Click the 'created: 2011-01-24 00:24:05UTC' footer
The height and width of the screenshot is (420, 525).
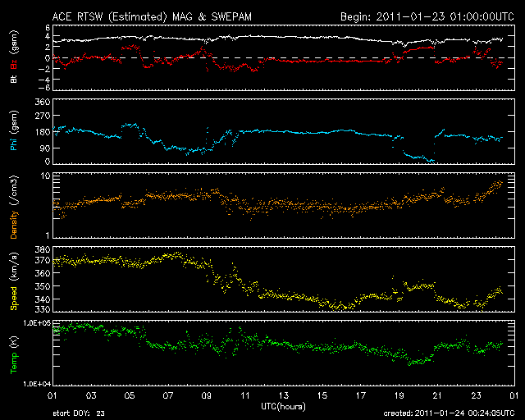449,413
